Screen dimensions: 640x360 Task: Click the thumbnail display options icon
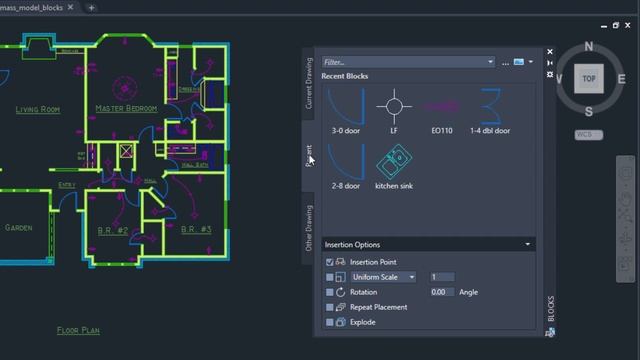(518, 62)
